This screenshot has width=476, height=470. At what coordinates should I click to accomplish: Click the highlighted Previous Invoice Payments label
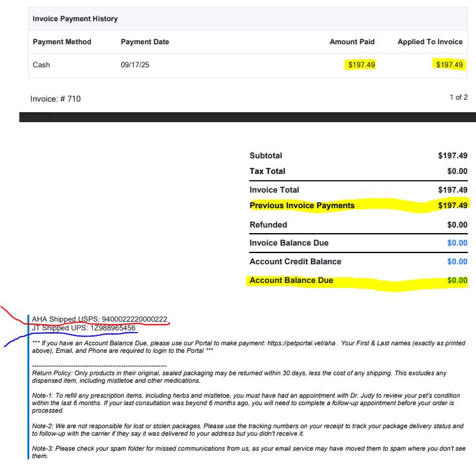coord(302,206)
